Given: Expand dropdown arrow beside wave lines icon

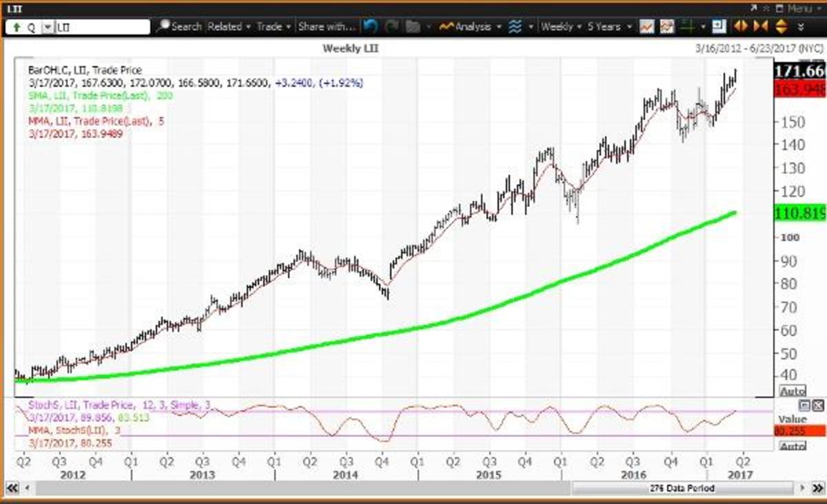Looking at the screenshot, I should pyautogui.click(x=531, y=28).
